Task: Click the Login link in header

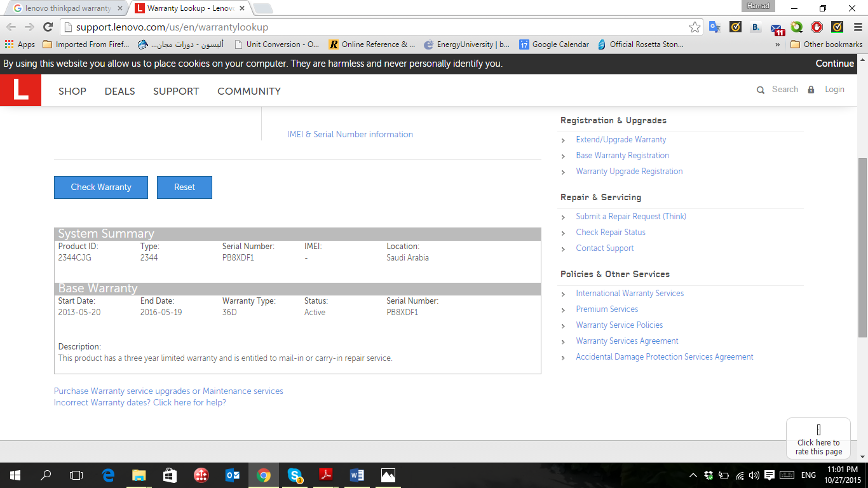Action: tap(834, 90)
